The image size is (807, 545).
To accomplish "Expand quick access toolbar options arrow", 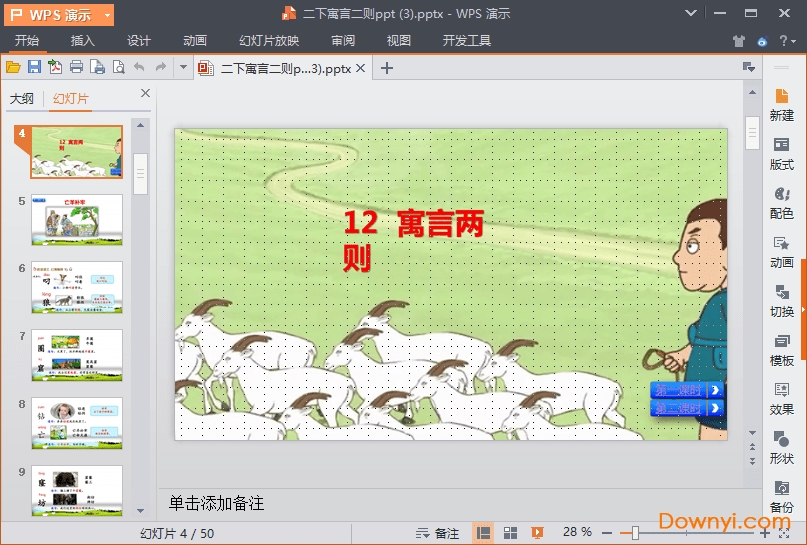I will coord(183,67).
